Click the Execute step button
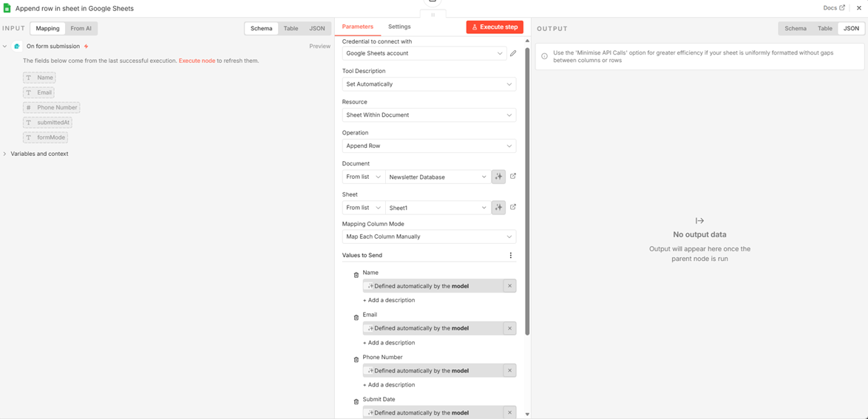This screenshot has width=868, height=419. [x=495, y=27]
